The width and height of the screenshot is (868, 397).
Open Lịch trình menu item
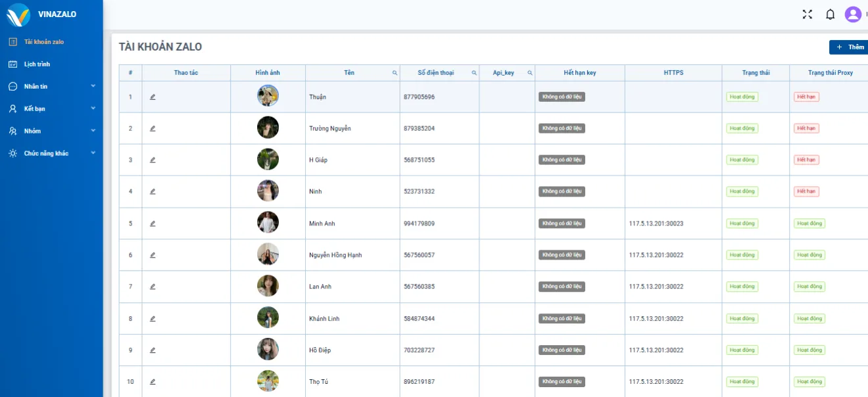pyautogui.click(x=37, y=64)
